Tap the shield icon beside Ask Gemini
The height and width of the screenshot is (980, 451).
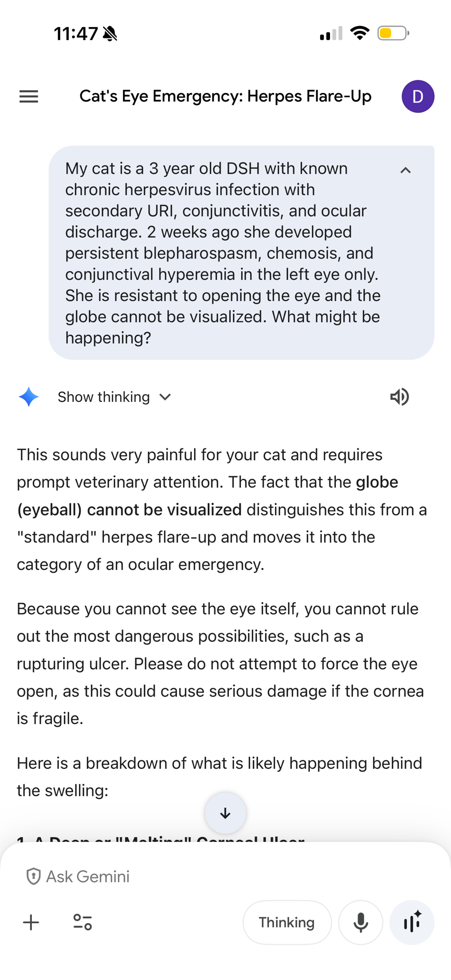[33, 876]
